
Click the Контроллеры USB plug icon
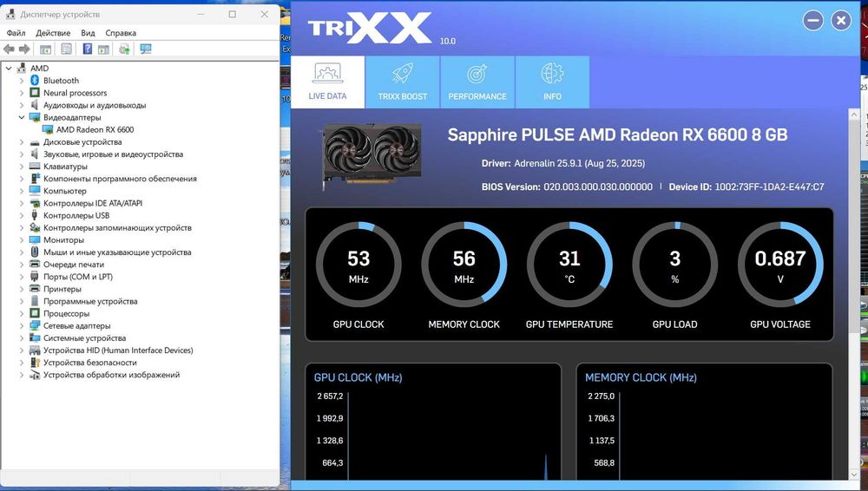click(35, 215)
